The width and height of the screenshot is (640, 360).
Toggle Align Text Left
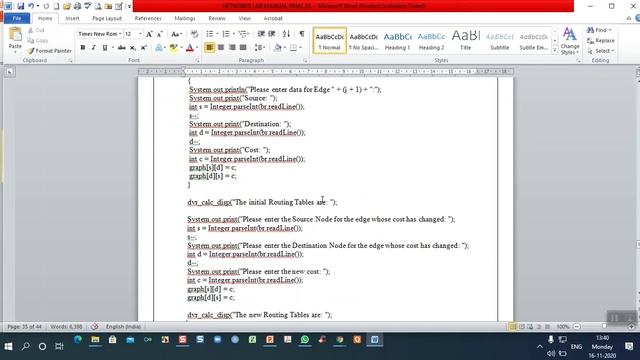coord(210,48)
